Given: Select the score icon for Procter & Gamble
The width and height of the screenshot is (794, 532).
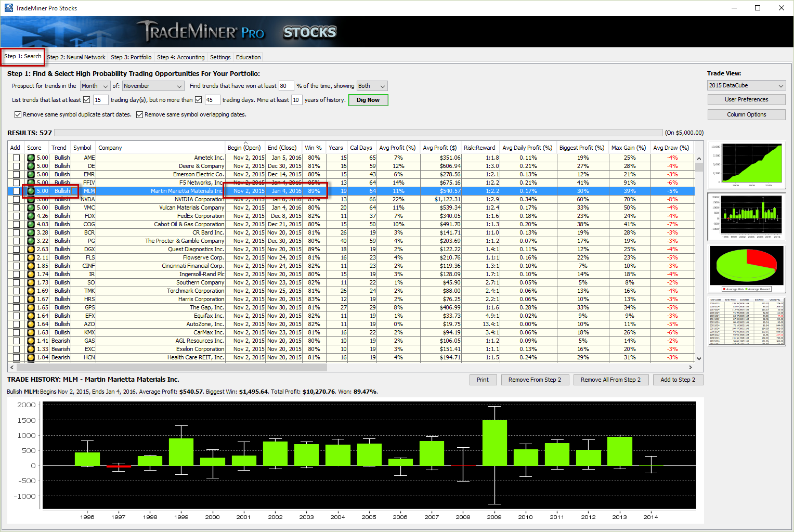Looking at the screenshot, I should click(31, 241).
